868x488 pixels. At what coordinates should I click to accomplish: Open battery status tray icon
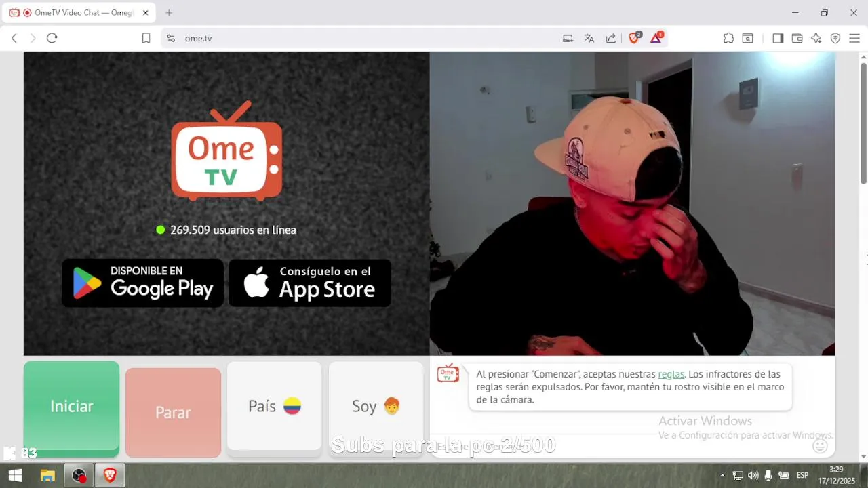coord(784,475)
